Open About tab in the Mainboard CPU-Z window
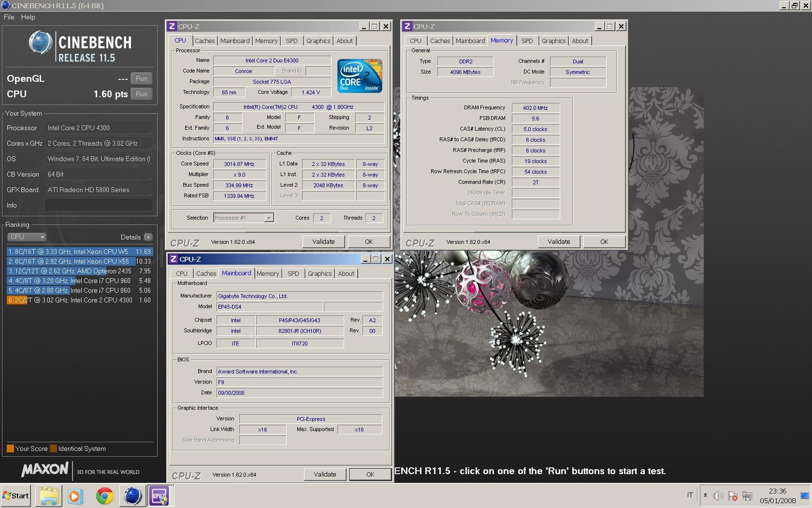Screen dimensions: 812x508 pos(346,274)
